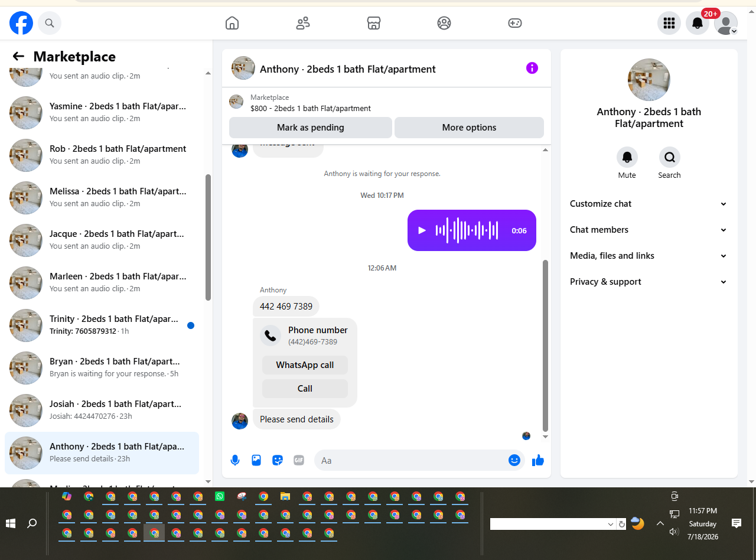
Task: Click the Call button
Action: (x=305, y=389)
